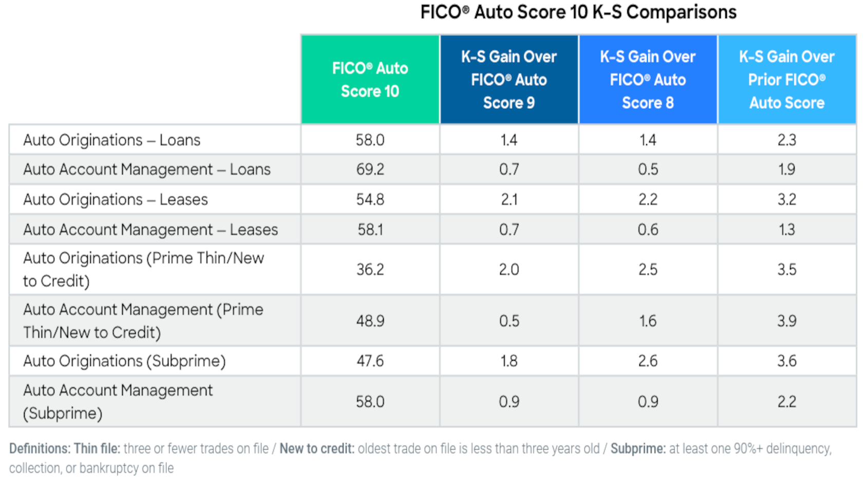This screenshot has width=868, height=488.
Task: Click the 3.9 value in the last column
Action: (786, 321)
